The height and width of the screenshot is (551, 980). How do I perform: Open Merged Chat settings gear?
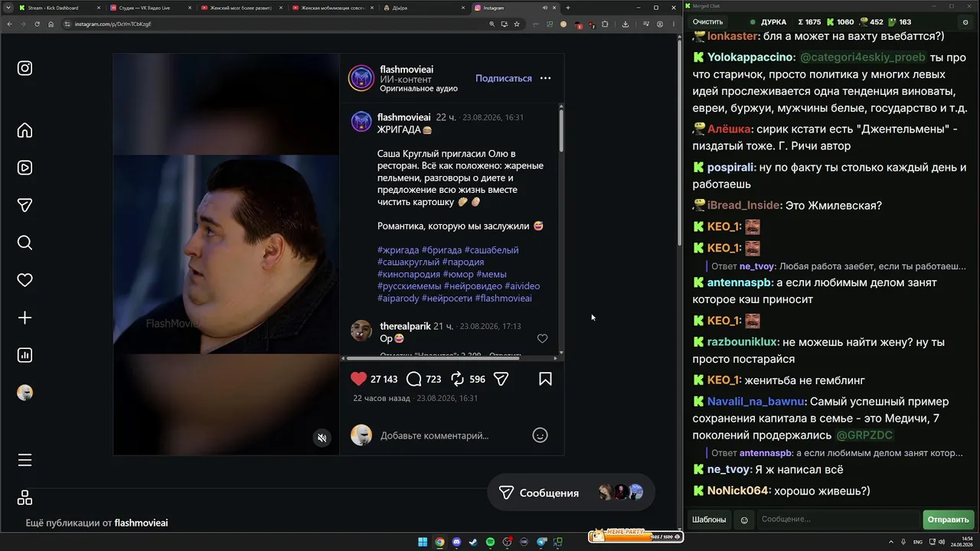(x=965, y=22)
